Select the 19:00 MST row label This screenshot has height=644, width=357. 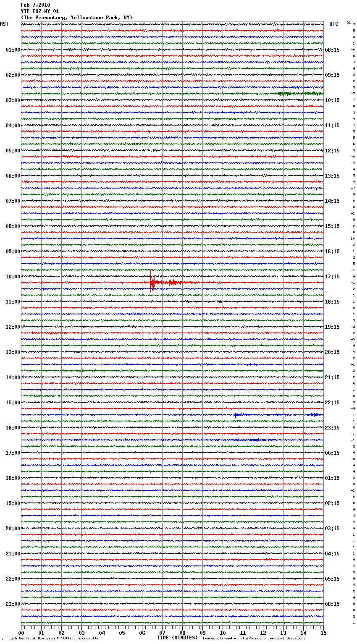(x=13, y=503)
